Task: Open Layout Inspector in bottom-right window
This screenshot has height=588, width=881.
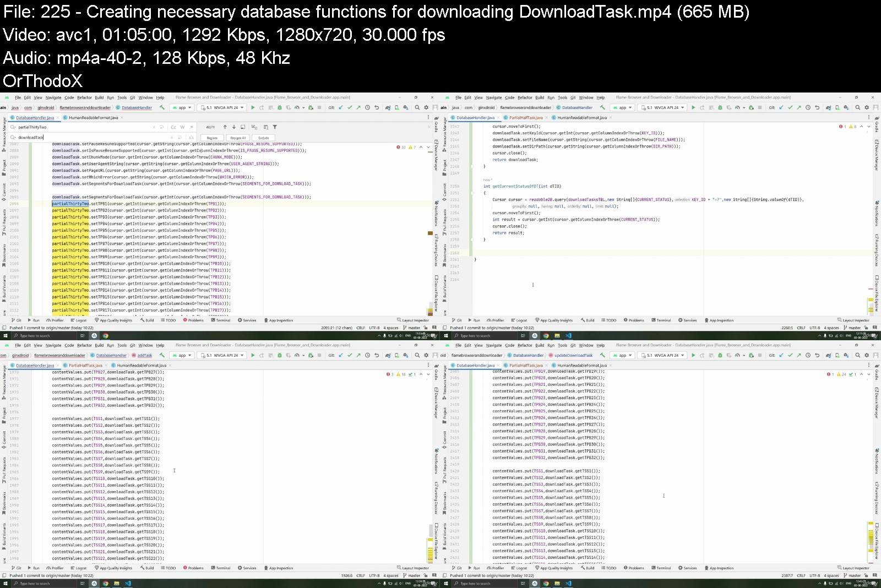Action: tap(853, 568)
